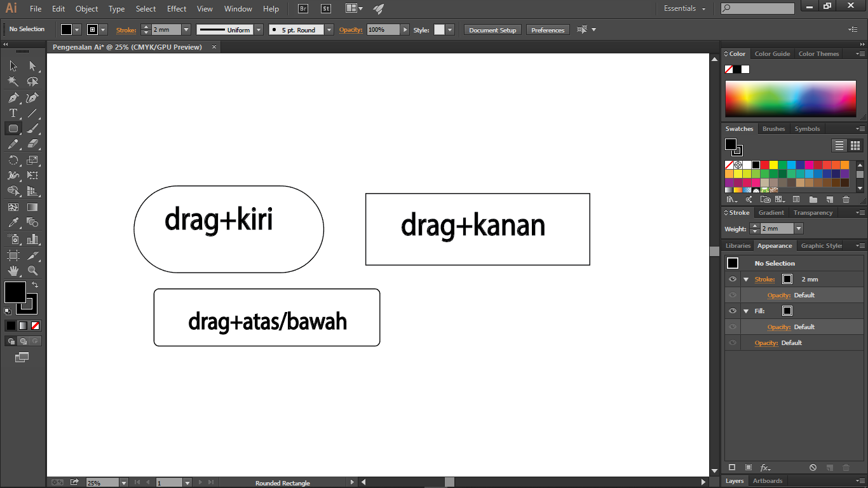868x488 pixels.
Task: Select the Scale tool
Action: tap(32, 160)
